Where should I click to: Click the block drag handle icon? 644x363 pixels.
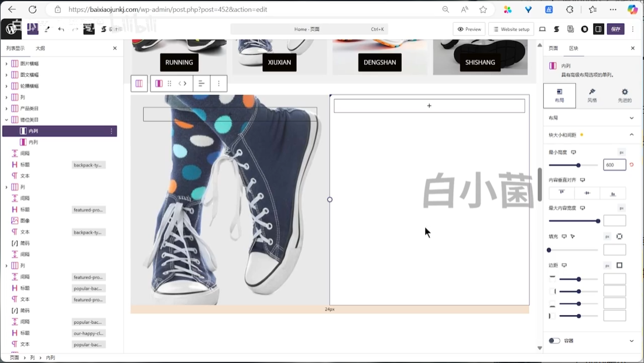coord(170,84)
